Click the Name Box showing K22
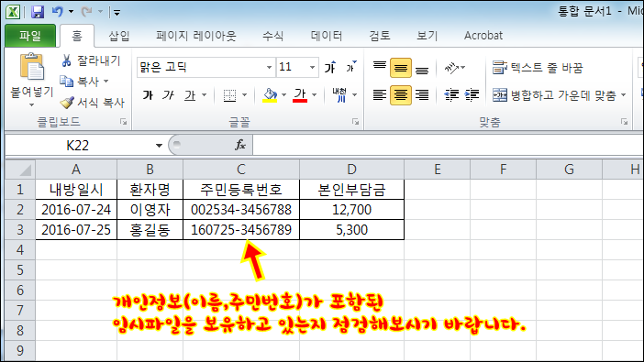644x362 pixels. (x=78, y=146)
